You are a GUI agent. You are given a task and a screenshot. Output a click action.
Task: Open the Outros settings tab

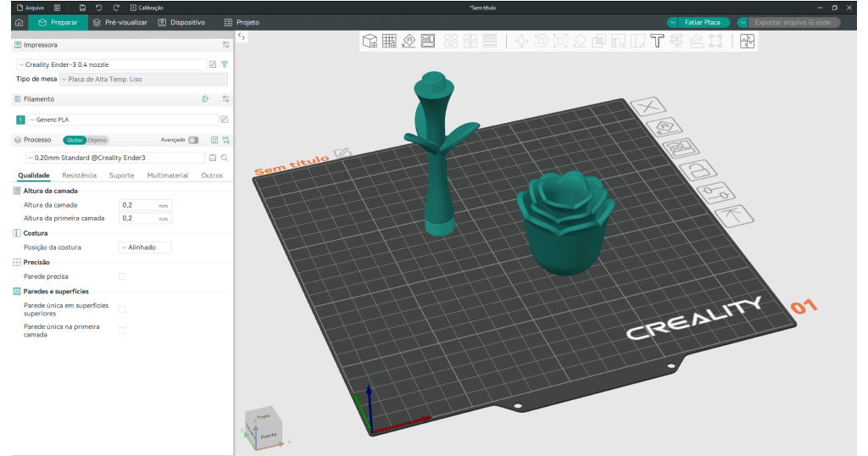[212, 175]
